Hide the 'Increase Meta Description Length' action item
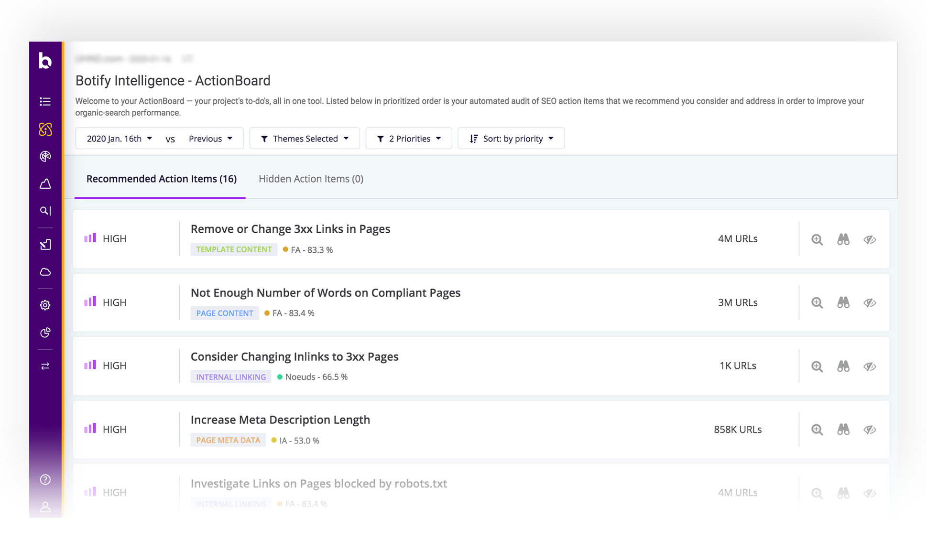Image resolution: width=927 pixels, height=560 pixels. 870,430
